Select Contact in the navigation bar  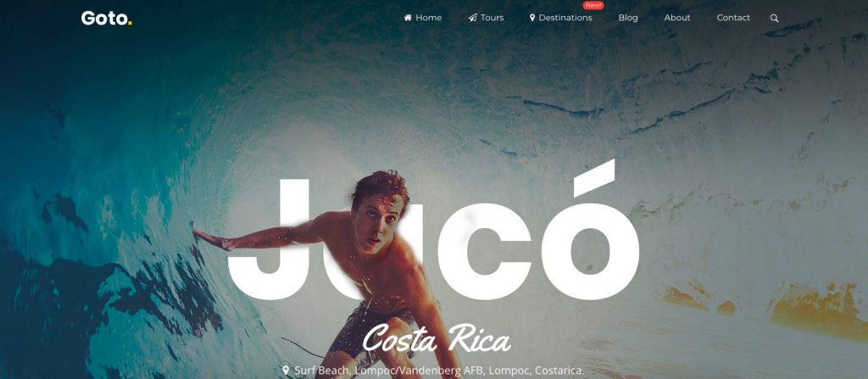coord(733,18)
